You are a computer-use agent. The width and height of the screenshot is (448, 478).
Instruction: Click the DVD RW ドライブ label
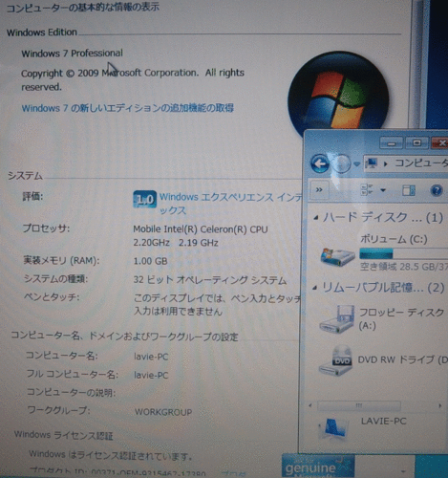point(403,359)
